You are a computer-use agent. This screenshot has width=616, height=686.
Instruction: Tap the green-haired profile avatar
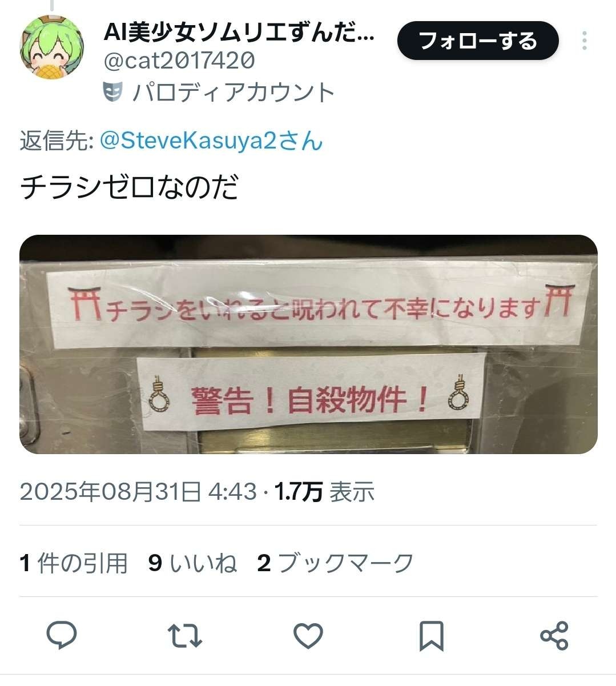[52, 47]
